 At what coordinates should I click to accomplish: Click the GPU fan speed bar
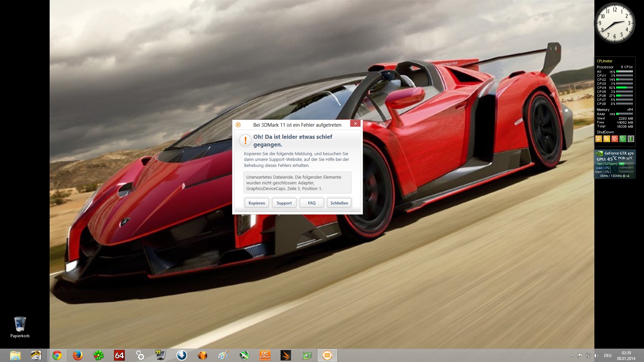(x=626, y=164)
